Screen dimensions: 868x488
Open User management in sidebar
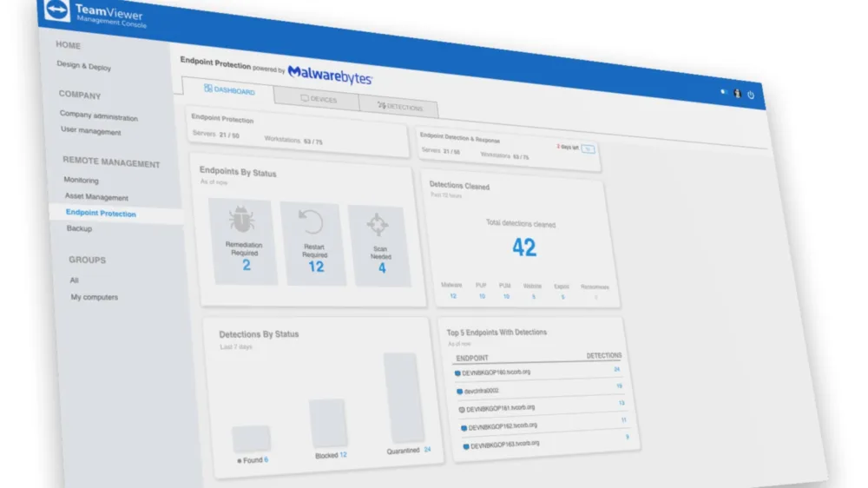(x=91, y=131)
